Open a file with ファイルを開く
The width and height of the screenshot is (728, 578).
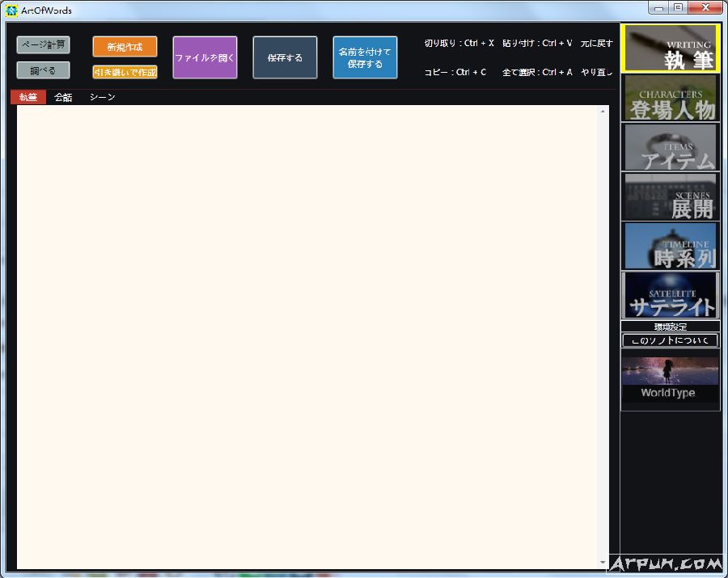coord(205,57)
